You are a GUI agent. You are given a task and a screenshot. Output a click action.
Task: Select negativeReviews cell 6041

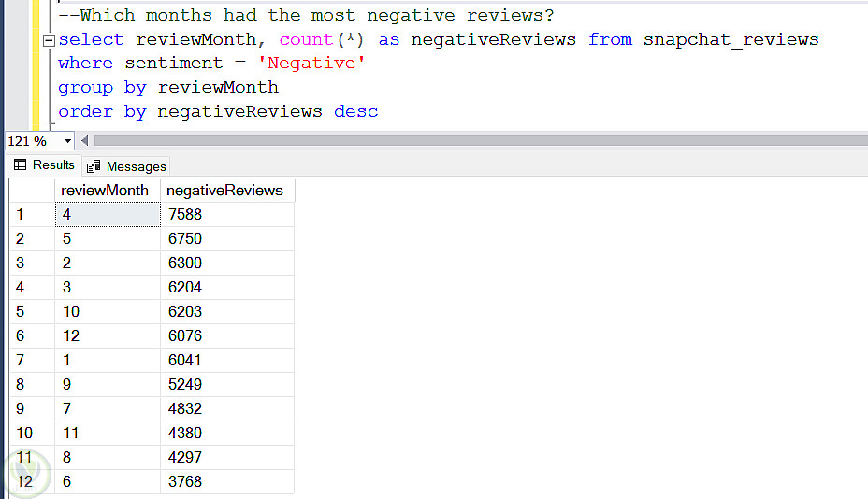click(x=227, y=360)
